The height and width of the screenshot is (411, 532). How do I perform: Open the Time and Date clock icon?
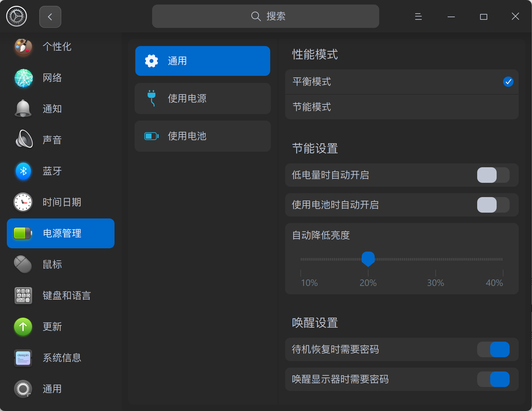point(23,202)
